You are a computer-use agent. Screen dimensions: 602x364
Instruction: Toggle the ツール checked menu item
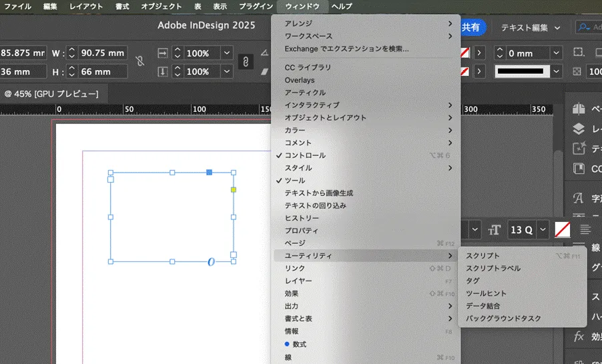point(366,180)
